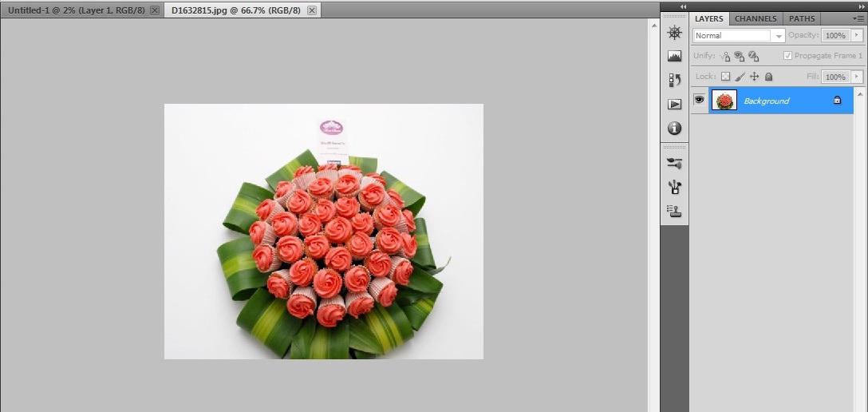
Task: Hide the Background layer with eye icon
Action: pyautogui.click(x=699, y=100)
